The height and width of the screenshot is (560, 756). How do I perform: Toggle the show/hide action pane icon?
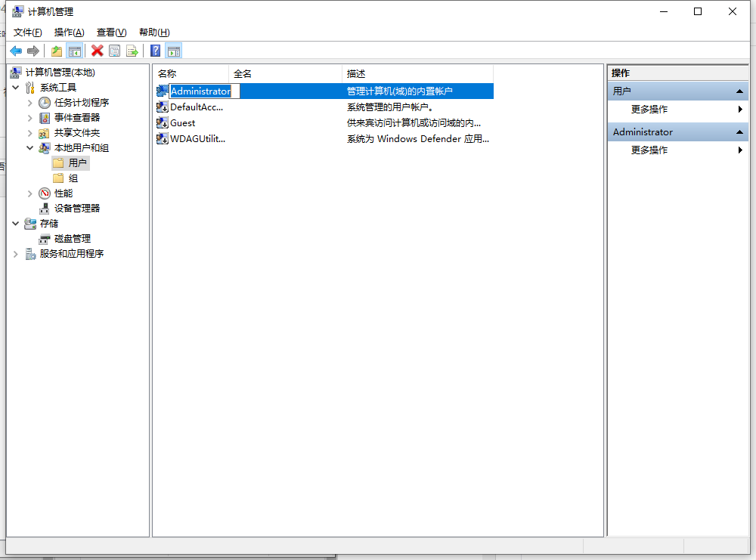(x=174, y=51)
